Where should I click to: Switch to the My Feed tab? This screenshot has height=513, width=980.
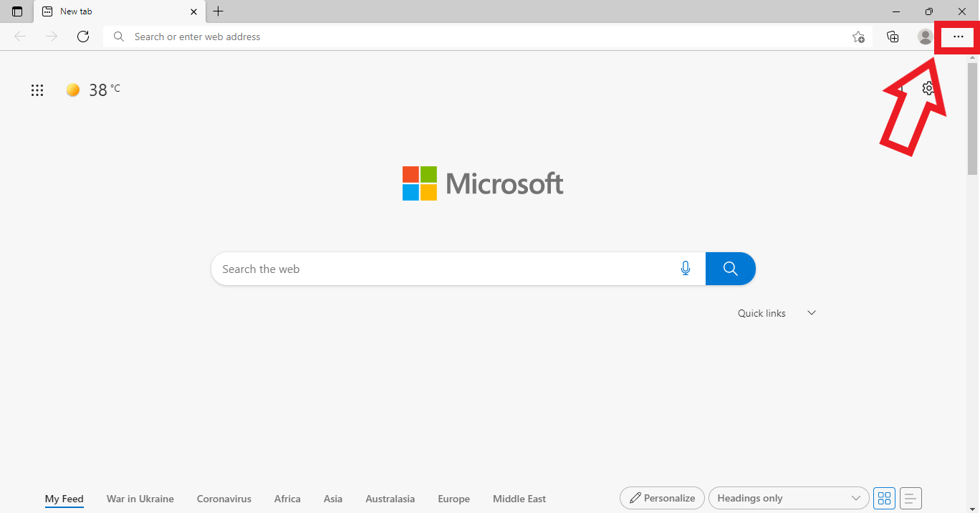point(64,498)
